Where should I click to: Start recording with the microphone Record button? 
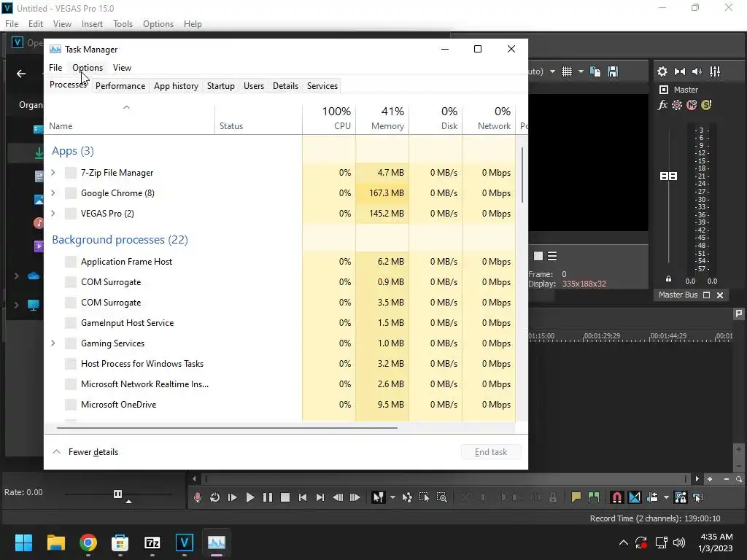(197, 497)
